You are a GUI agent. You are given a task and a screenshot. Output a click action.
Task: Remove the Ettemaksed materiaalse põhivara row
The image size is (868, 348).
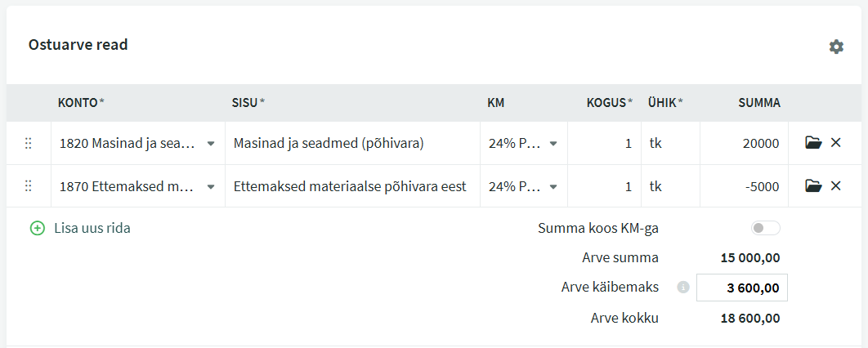click(835, 186)
